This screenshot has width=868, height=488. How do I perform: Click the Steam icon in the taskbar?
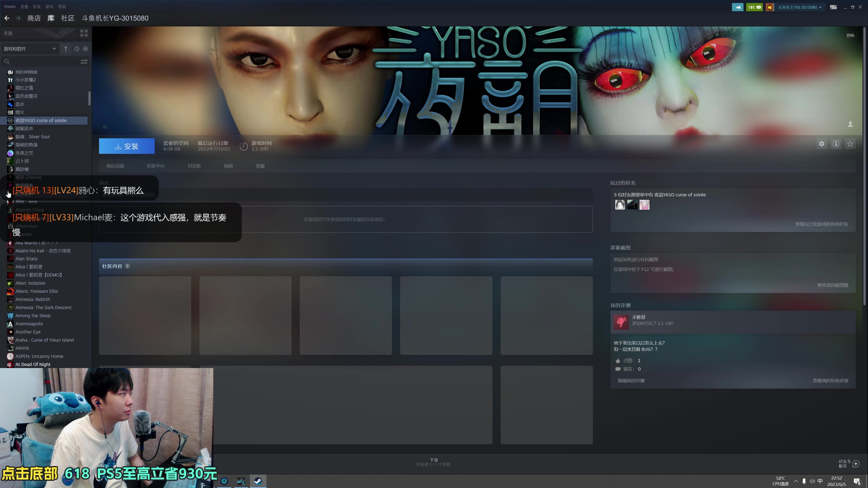tap(258, 481)
